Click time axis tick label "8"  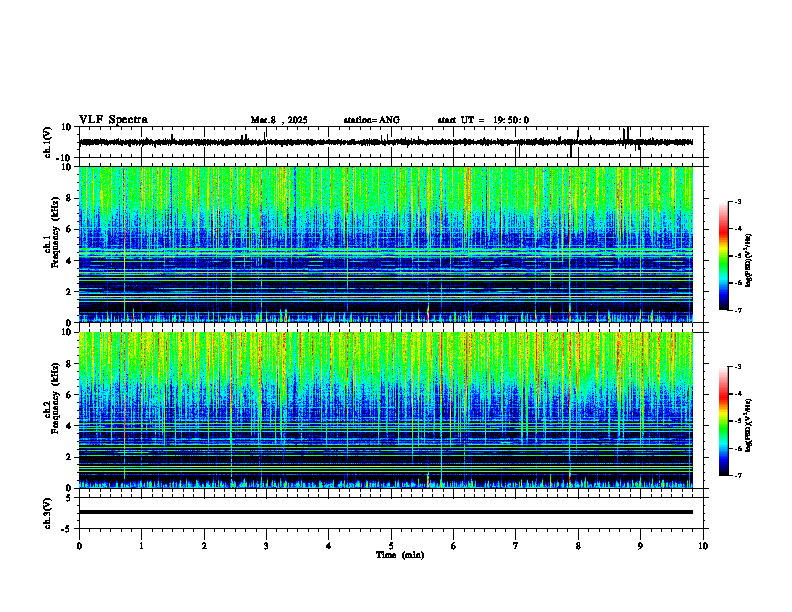pos(578,546)
